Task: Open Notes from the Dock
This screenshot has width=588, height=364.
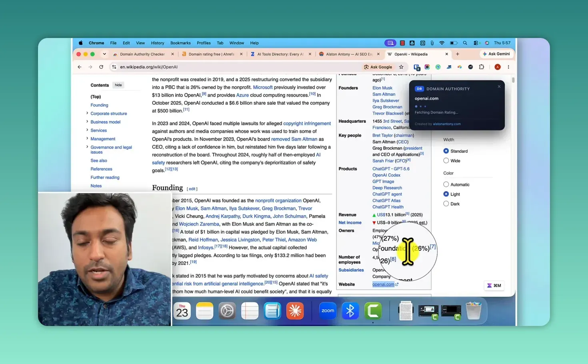Action: point(204,311)
